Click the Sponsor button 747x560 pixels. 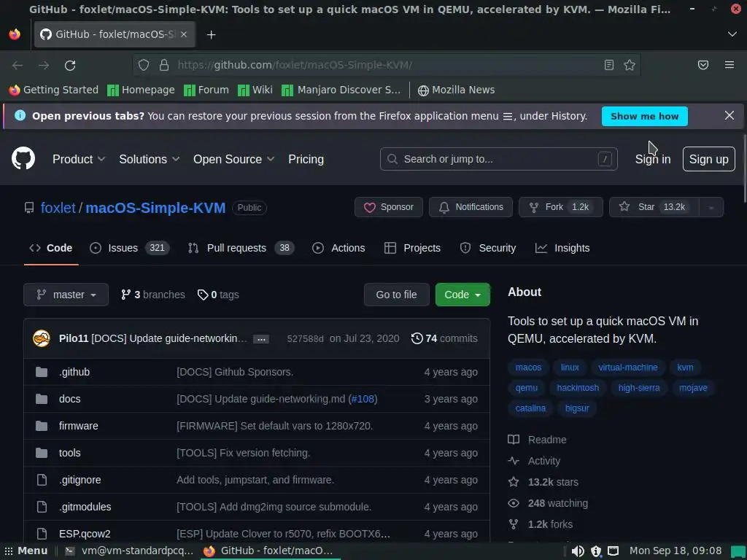pyautogui.click(x=388, y=207)
